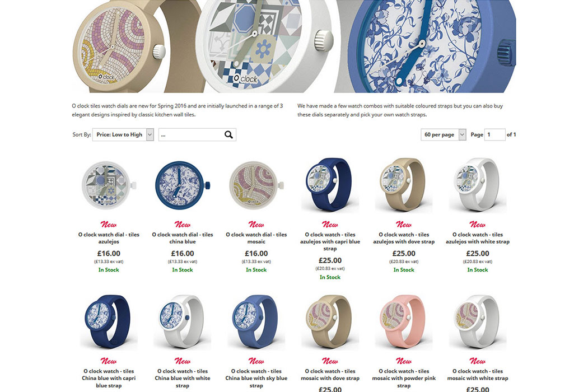Click 'tiles China blue with white strap' title
This screenshot has width=588, height=392.
[x=183, y=378]
